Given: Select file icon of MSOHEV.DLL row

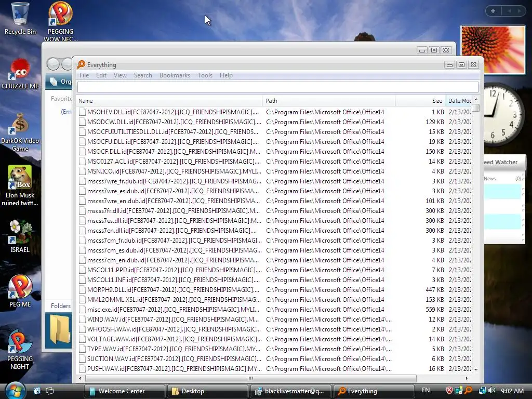Looking at the screenshot, I should 82,112.
